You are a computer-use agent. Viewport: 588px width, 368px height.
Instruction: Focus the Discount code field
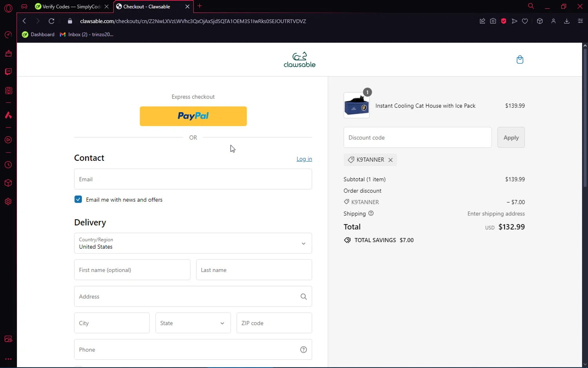point(417,137)
